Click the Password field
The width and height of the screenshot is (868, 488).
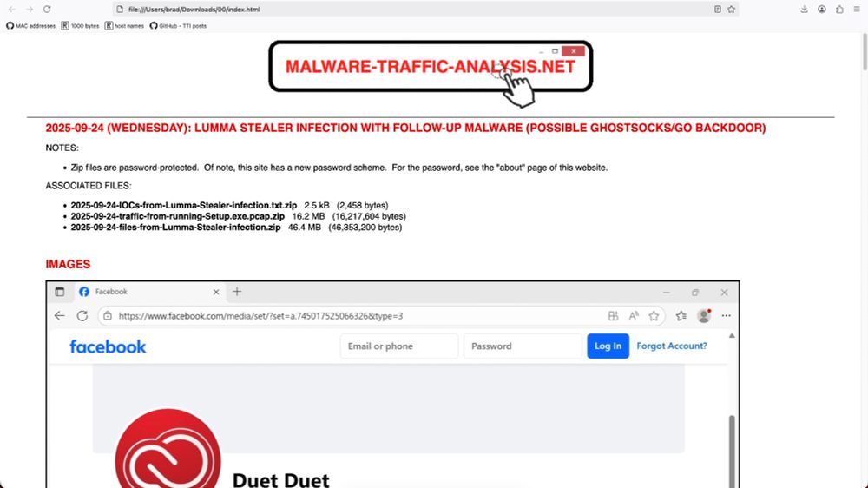coord(523,346)
